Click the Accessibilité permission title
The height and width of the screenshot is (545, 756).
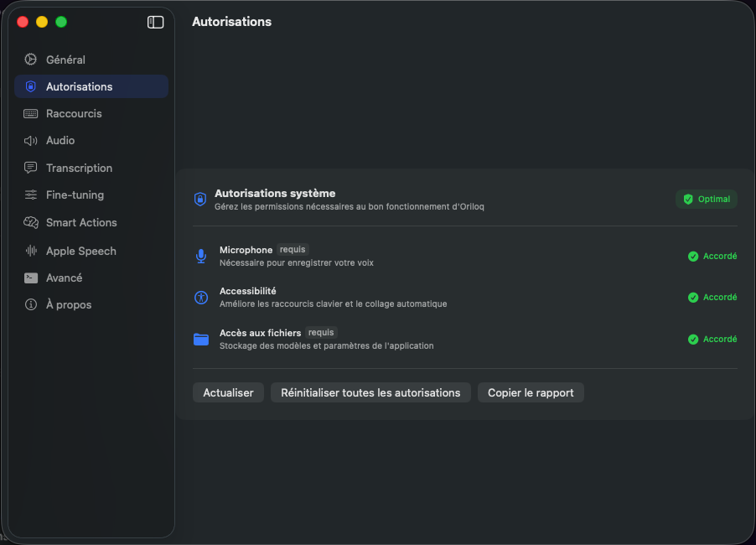[248, 291]
